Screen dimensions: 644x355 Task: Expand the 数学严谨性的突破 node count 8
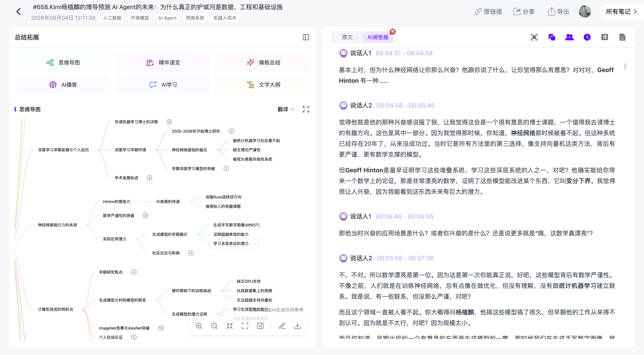145,216
